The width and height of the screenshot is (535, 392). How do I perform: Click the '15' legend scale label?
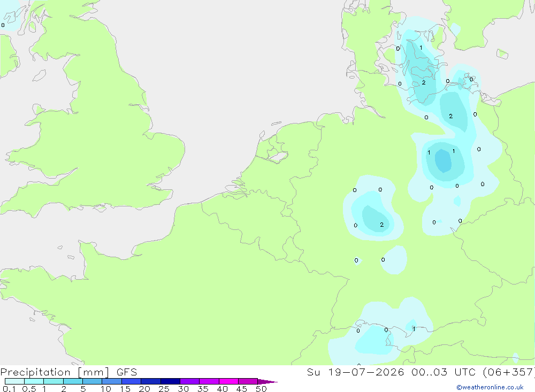click(125, 389)
